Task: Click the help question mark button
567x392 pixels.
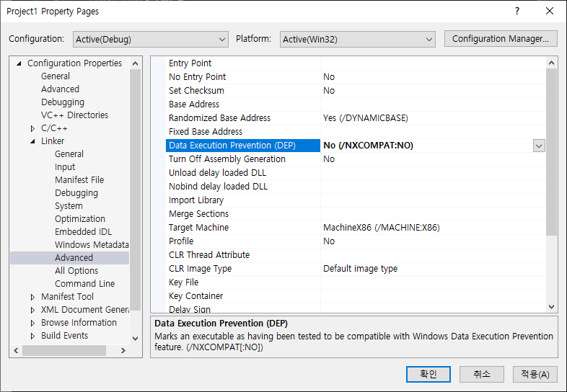Action: click(x=517, y=12)
